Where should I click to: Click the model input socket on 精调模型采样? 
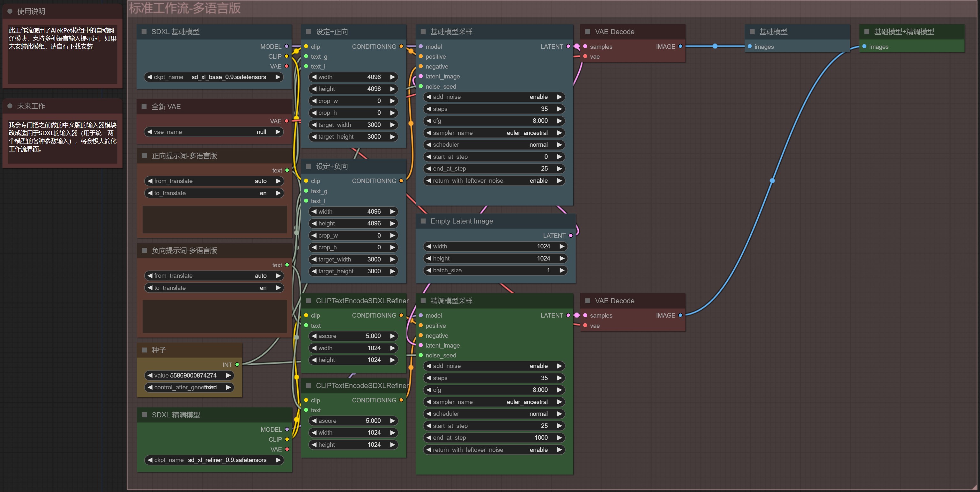[x=421, y=316]
